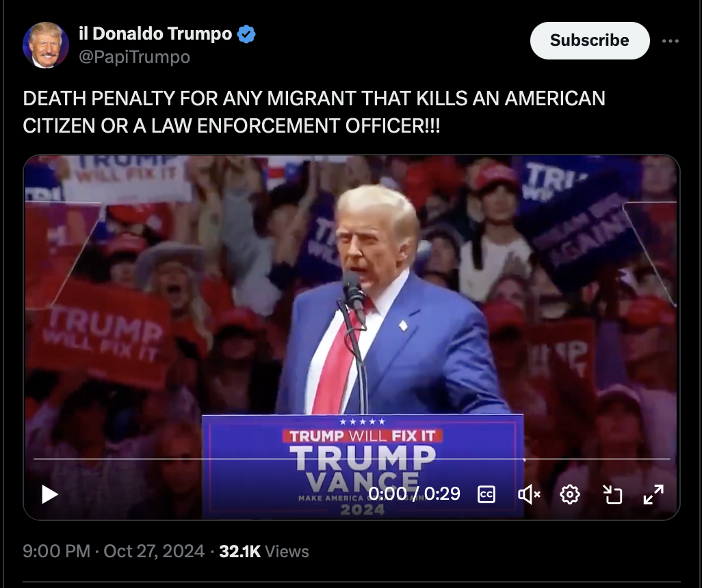Click the speaker's microphone in the video
This screenshot has width=702, height=588.
point(354,291)
